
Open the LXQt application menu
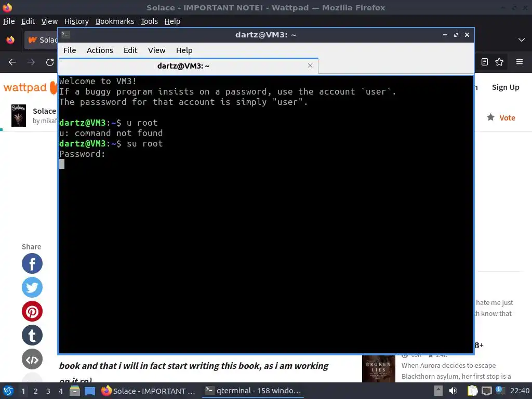[8, 391]
